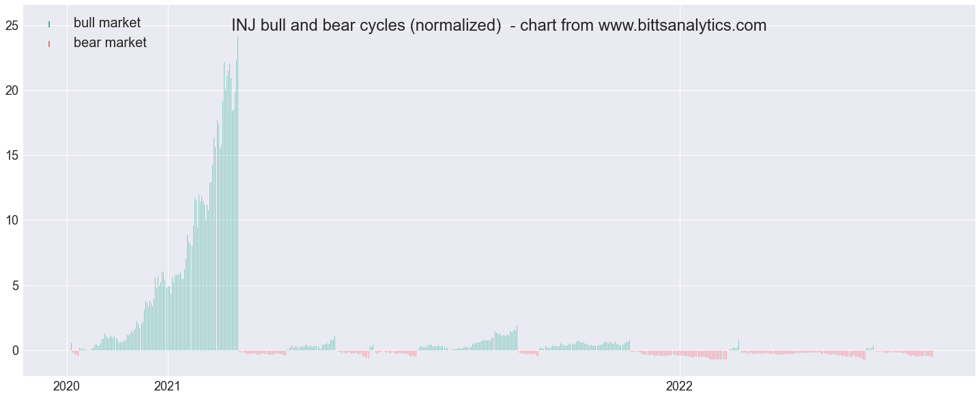Click the 10 y-axis tick label

(11, 221)
